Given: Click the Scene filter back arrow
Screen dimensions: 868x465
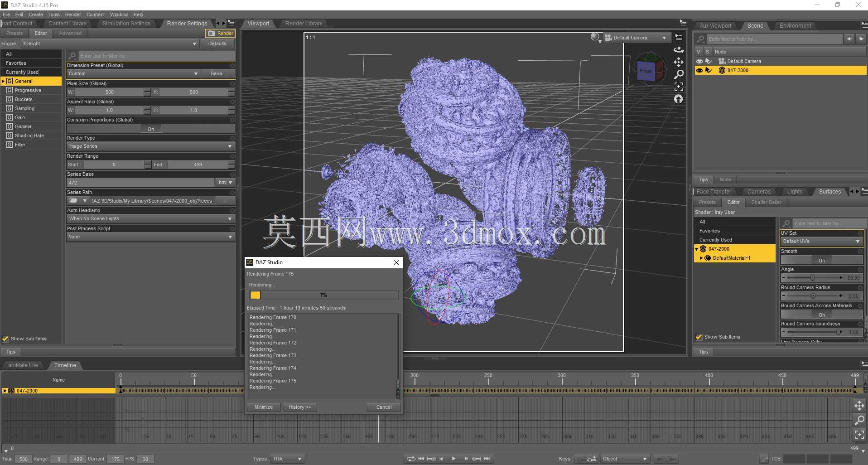Looking at the screenshot, I should click(849, 39).
